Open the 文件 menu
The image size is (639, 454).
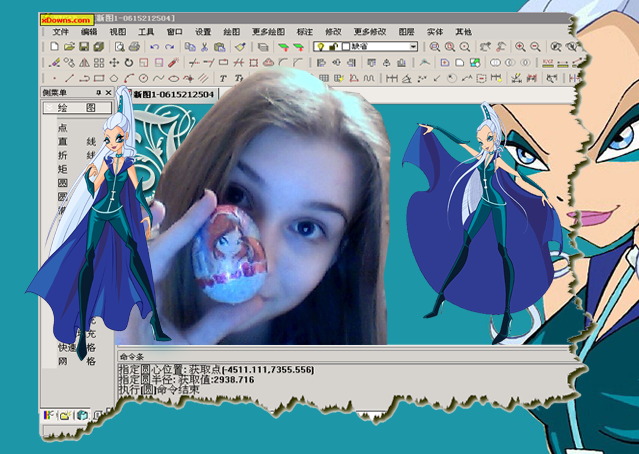[60, 32]
